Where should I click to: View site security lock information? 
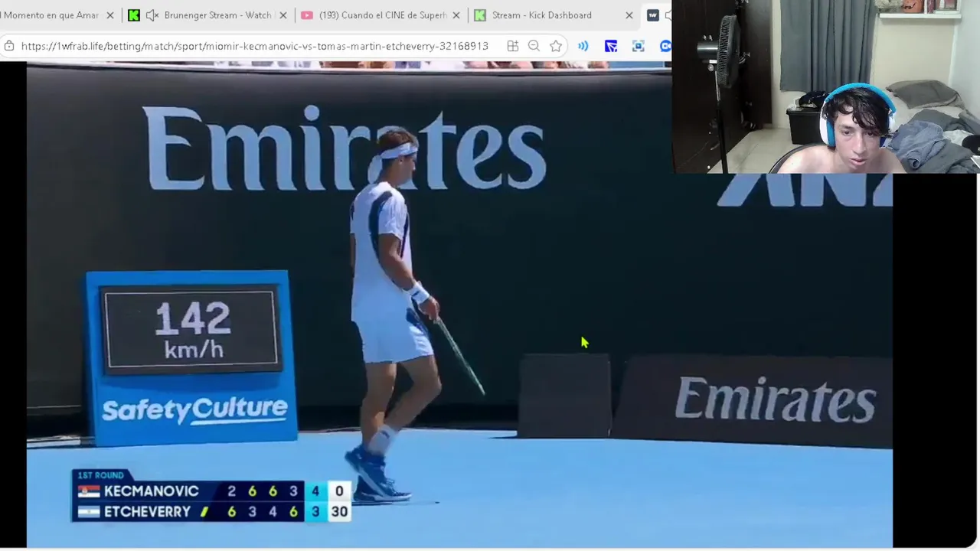tap(9, 47)
